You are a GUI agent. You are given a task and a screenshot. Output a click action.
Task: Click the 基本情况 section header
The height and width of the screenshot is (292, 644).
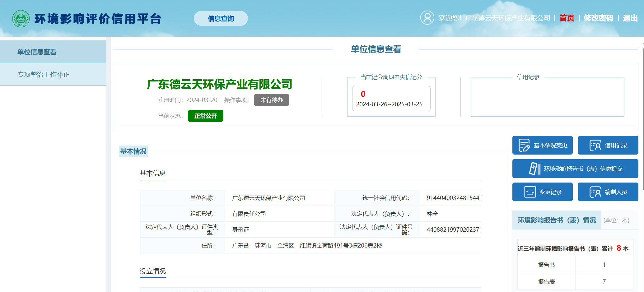pyautogui.click(x=133, y=151)
